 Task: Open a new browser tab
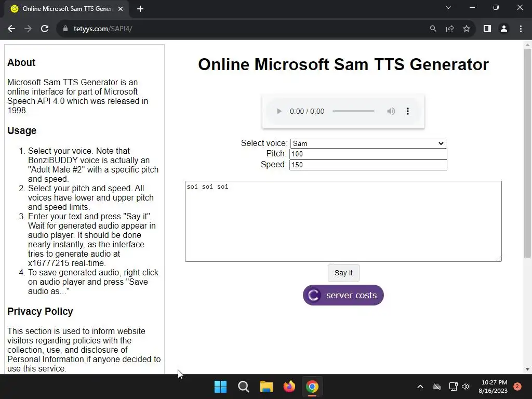pyautogui.click(x=140, y=9)
